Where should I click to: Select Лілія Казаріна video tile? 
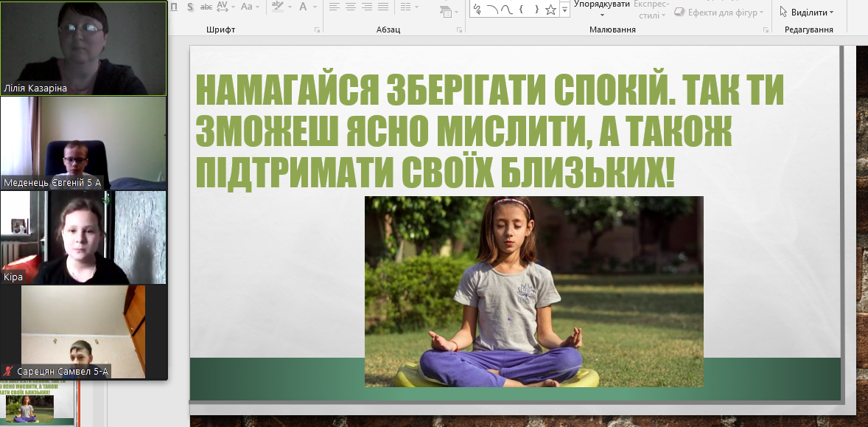(x=83, y=48)
